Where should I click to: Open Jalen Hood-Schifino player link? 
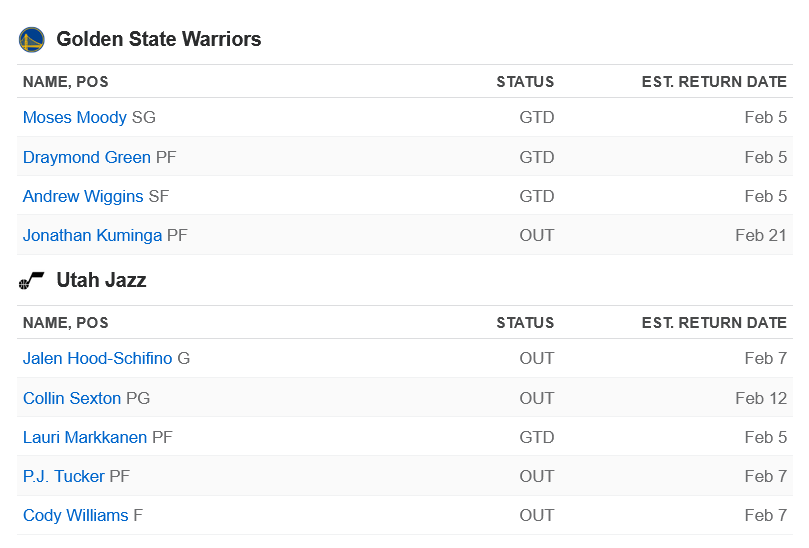[98, 358]
